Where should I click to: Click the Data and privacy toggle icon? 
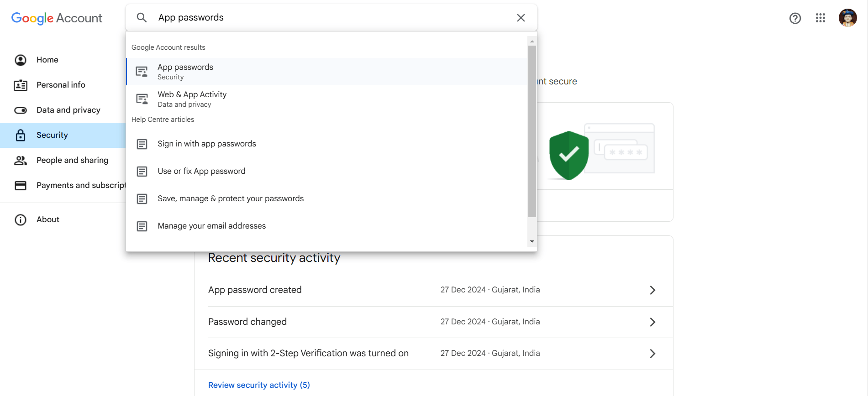pyautogui.click(x=21, y=110)
